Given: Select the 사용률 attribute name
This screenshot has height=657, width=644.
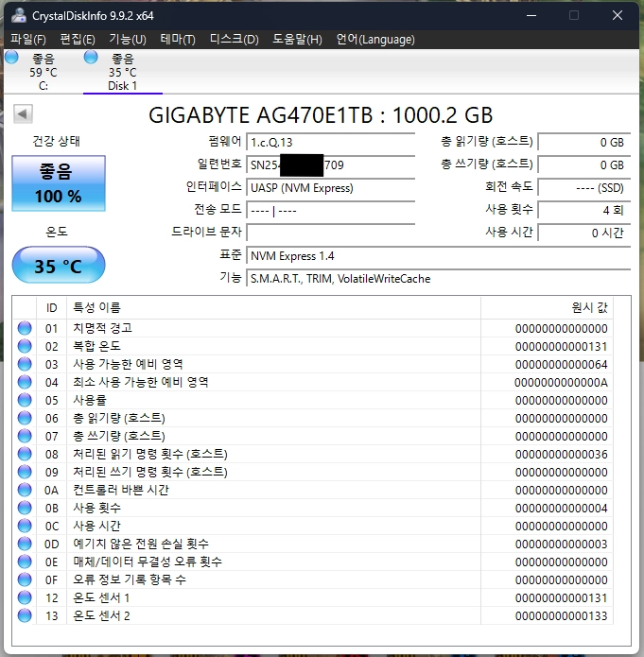Looking at the screenshot, I should [90, 400].
